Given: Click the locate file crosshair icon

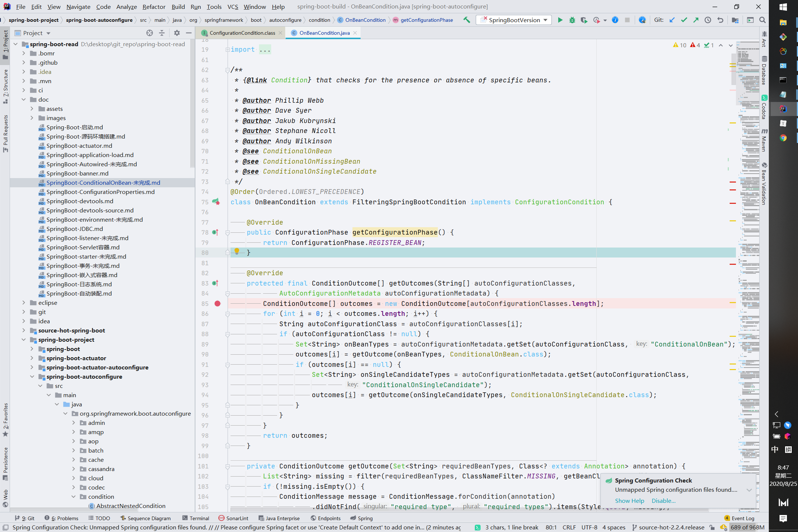Looking at the screenshot, I should (149, 33).
